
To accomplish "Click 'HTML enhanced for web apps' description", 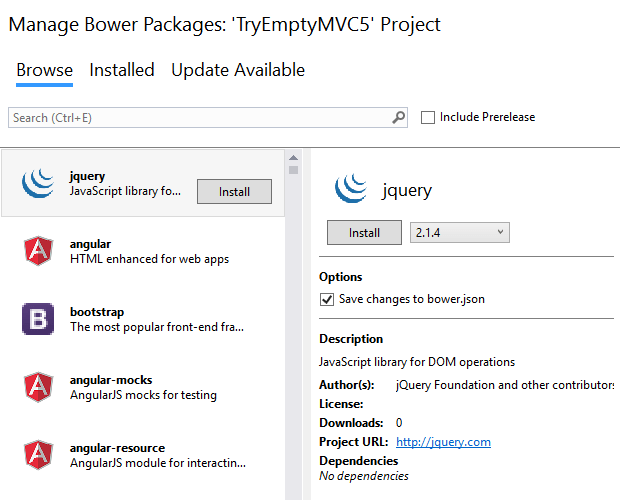I will (149, 259).
